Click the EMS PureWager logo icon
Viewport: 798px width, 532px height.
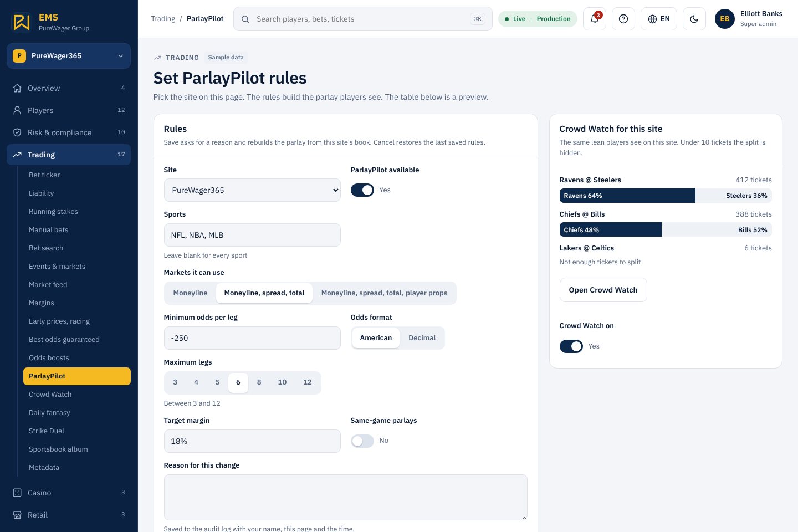(x=22, y=22)
